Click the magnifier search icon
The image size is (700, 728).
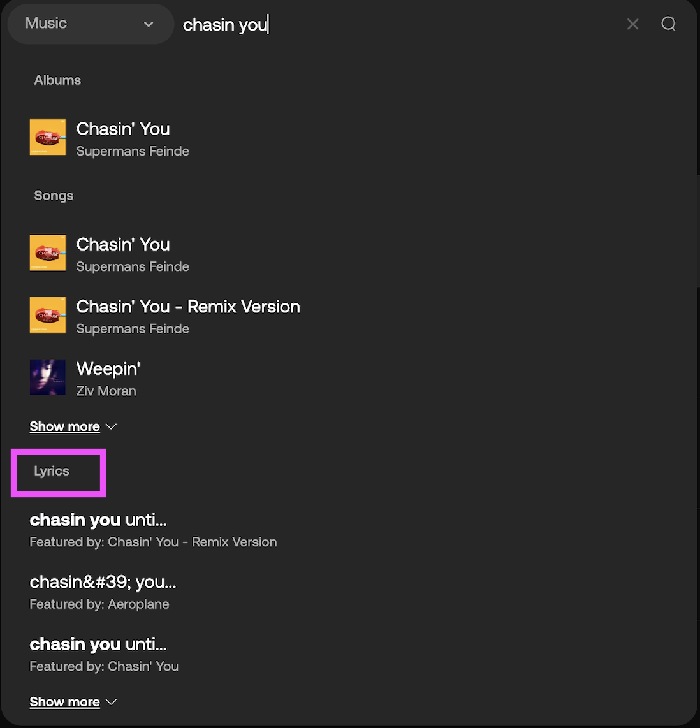[668, 24]
